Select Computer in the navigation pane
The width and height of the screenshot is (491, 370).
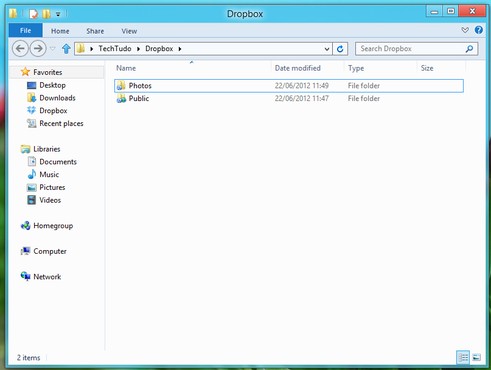(50, 251)
